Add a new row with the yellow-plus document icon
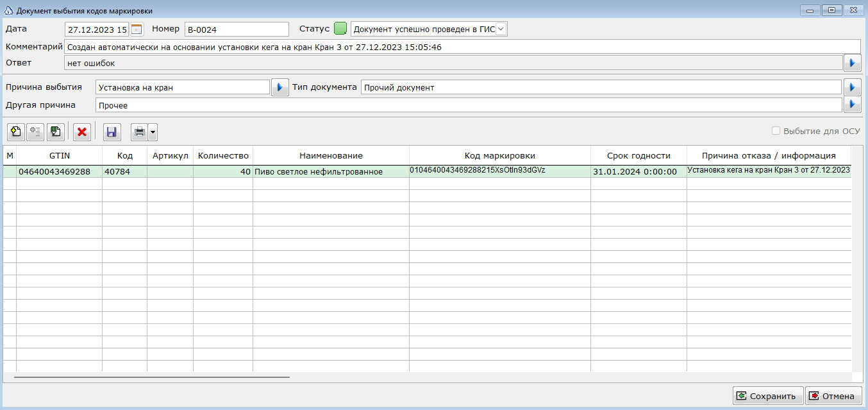Viewport: 868px width, 410px height. coord(16,132)
